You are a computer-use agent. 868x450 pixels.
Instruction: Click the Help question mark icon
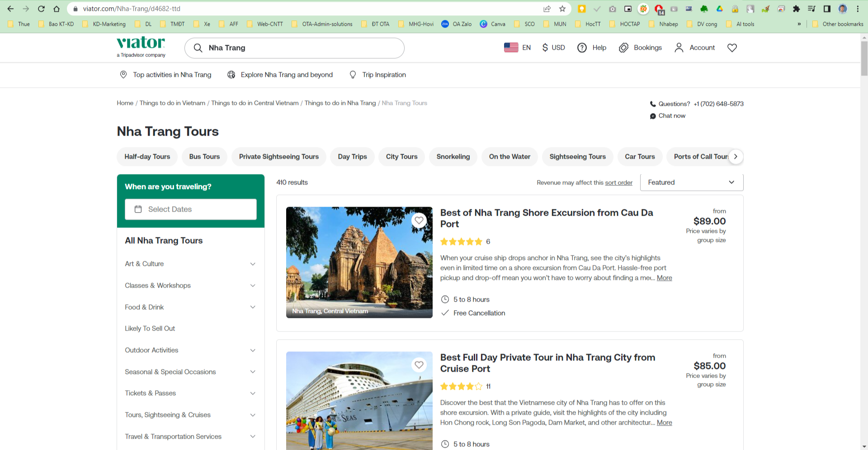(582, 47)
